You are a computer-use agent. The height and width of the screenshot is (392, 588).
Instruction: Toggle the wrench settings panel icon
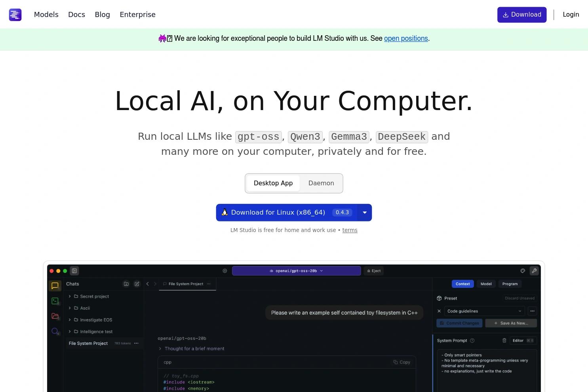point(534,271)
